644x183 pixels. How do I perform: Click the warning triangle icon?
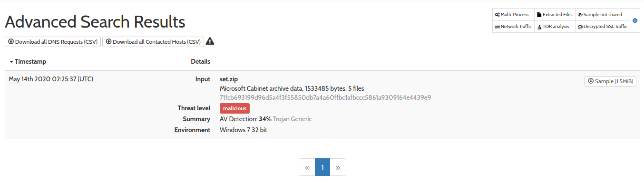[210, 41]
